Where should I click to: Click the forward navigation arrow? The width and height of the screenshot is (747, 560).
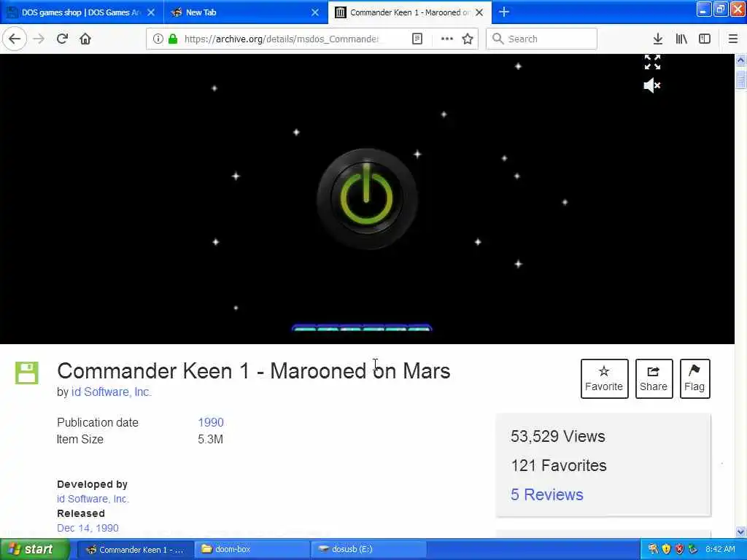(x=39, y=39)
